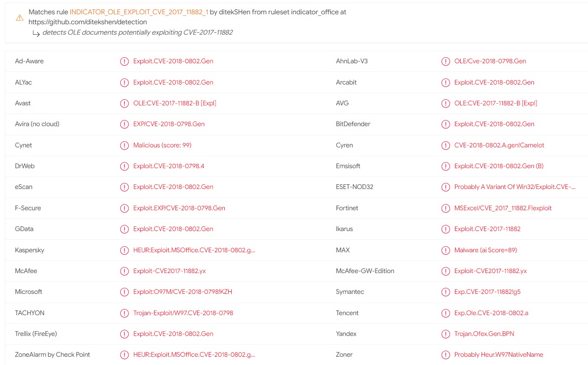This screenshot has width=588, height=365.
Task: Select Tencent detection Exp.Ole.CVE-2018-0802.a
Action: point(491,313)
